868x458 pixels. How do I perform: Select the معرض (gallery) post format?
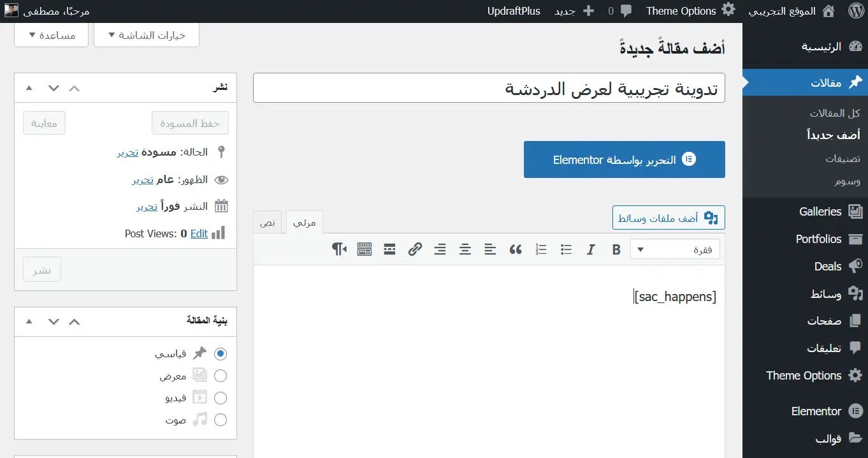pyautogui.click(x=221, y=376)
